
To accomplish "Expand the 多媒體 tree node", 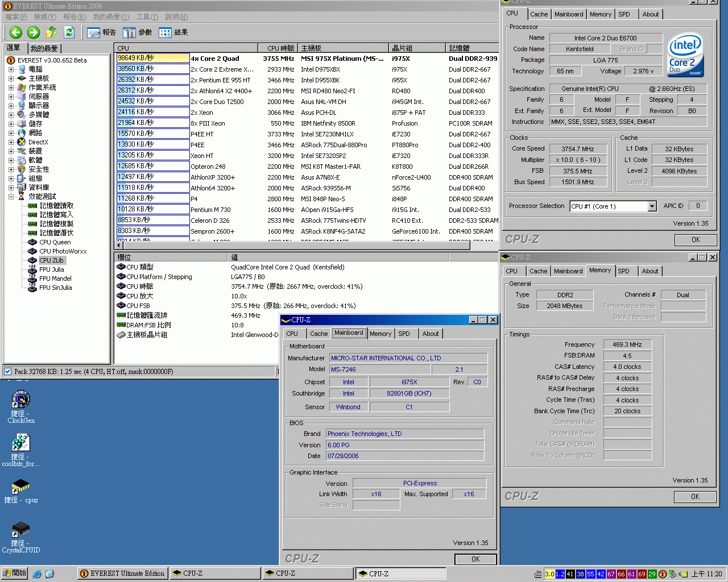I will click(x=11, y=115).
